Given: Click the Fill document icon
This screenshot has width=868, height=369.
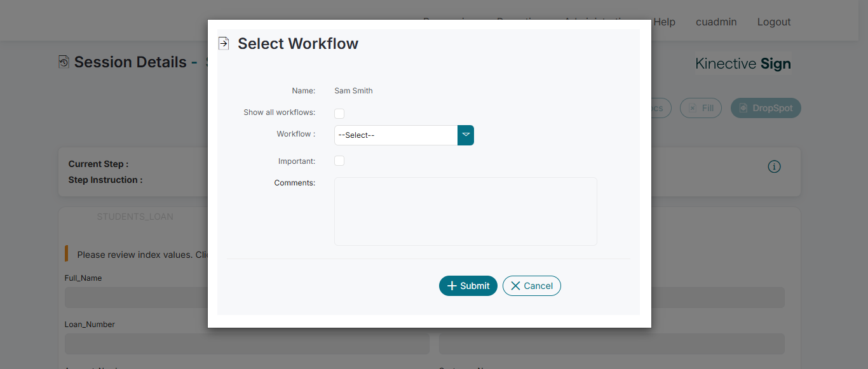Looking at the screenshot, I should click(693, 108).
